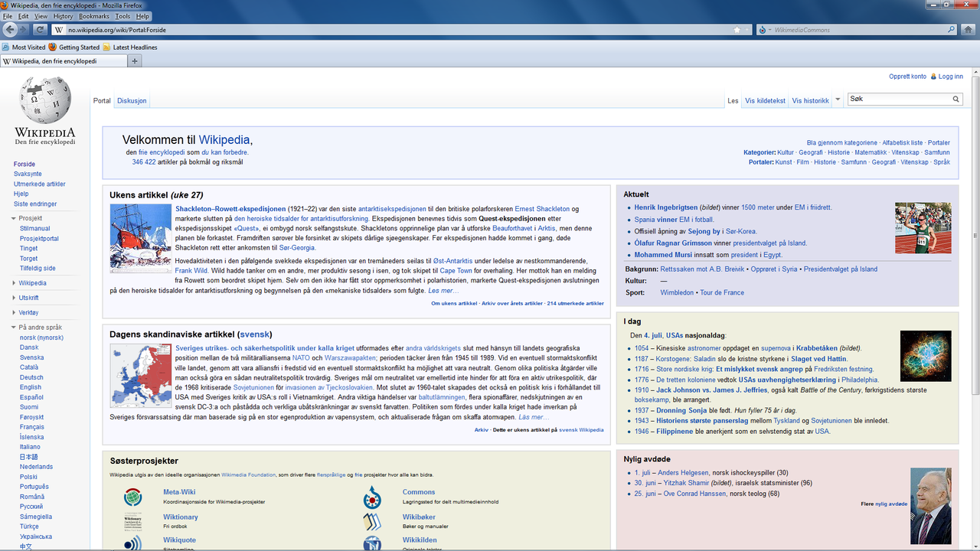Open the dropdown arrow next to Vis historikk
This screenshot has height=551, width=980.
838,99
